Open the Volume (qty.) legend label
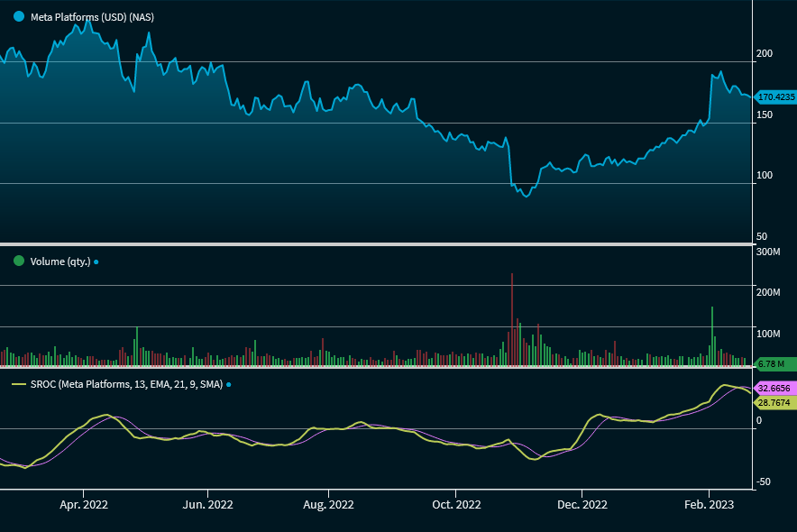797x532 pixels. (x=60, y=261)
